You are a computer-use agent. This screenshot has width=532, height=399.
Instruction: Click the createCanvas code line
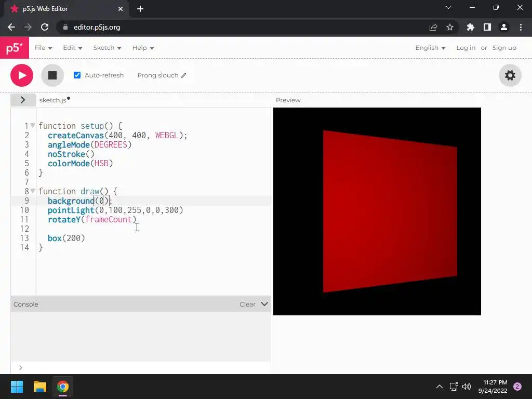[117, 135]
